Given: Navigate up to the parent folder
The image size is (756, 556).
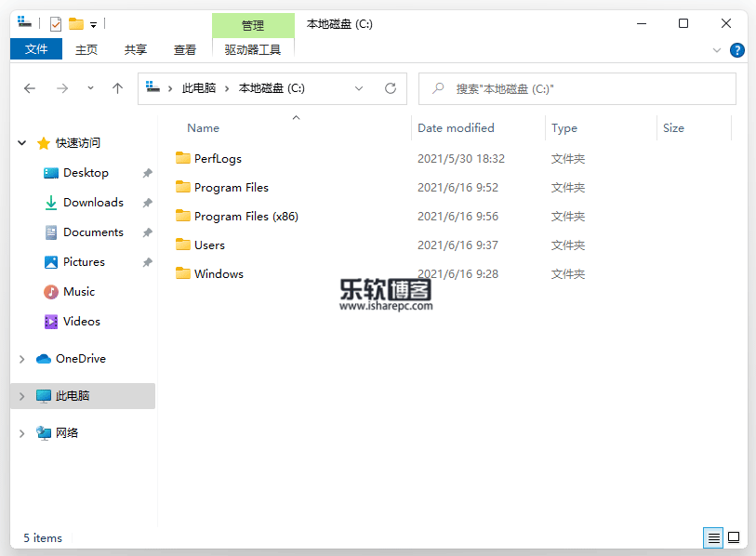Looking at the screenshot, I should [116, 87].
